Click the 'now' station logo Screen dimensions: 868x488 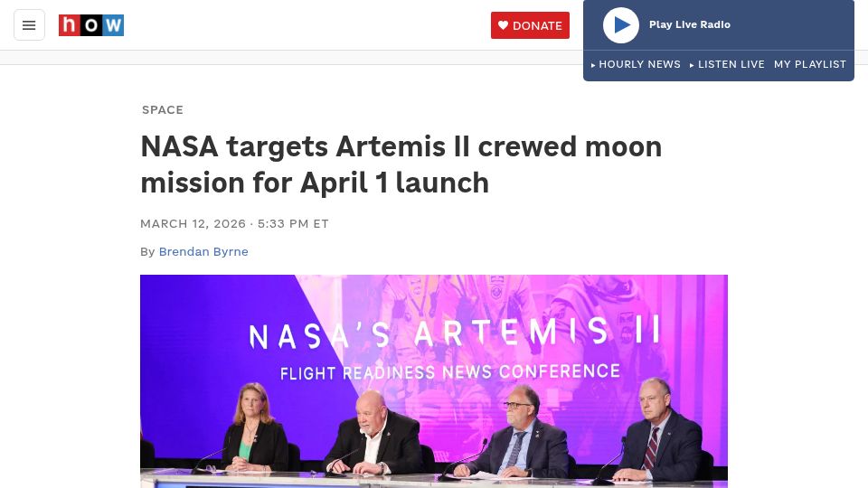point(91,25)
